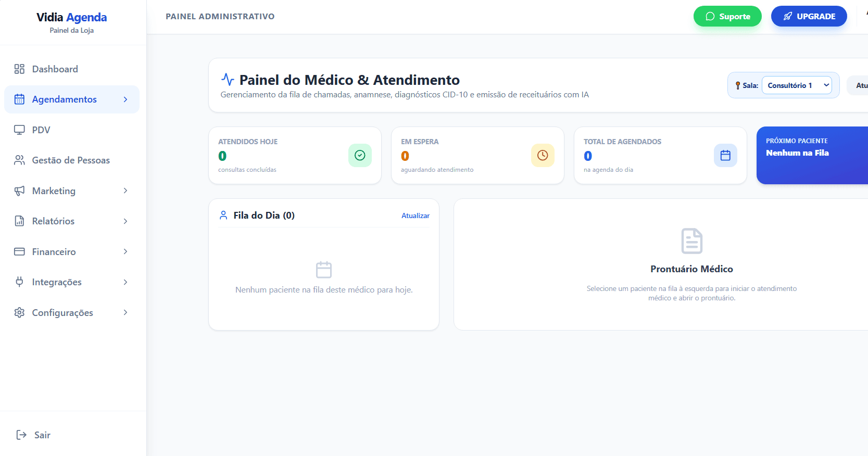Click the Financeiro card icon

point(19,251)
